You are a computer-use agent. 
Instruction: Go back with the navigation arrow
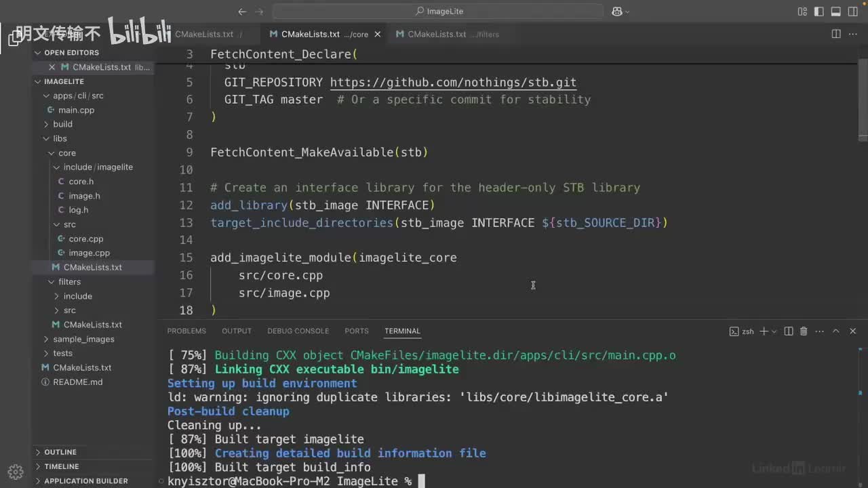coord(242,12)
